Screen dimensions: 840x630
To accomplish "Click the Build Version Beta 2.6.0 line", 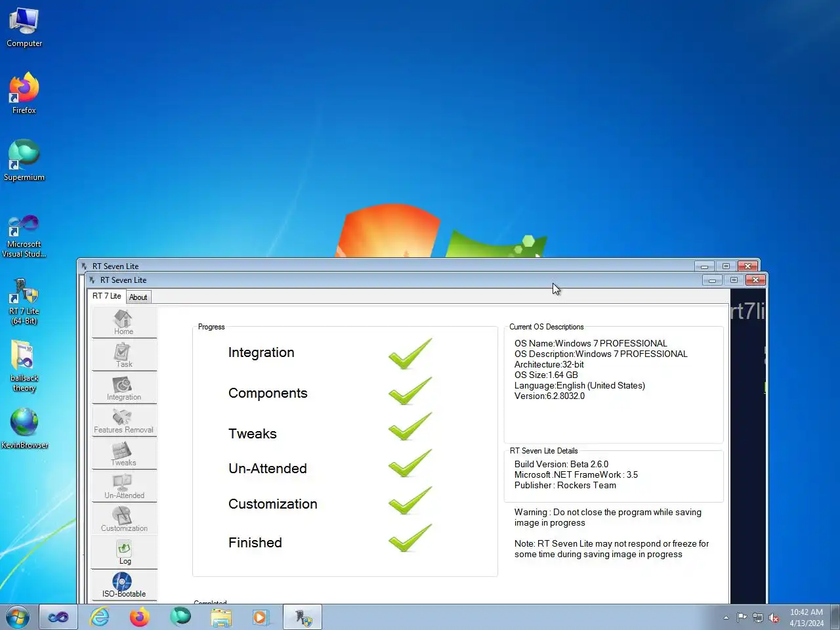I will (x=561, y=464).
